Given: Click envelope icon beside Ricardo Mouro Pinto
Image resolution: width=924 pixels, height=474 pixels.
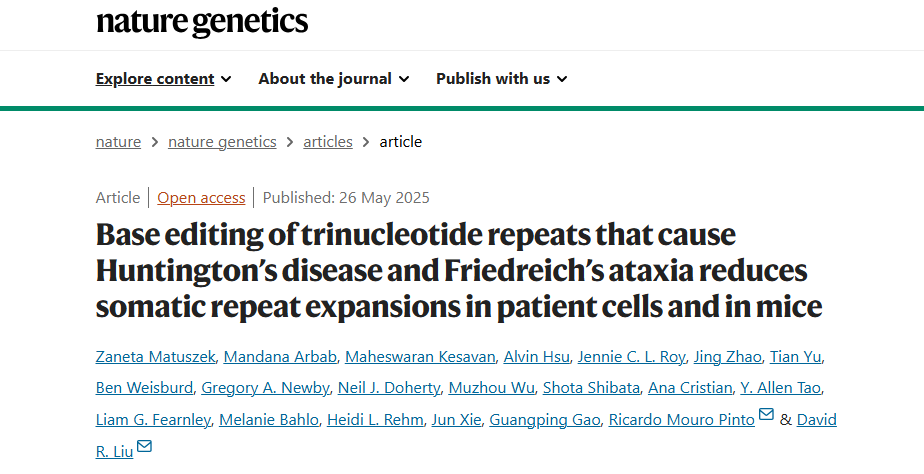Looking at the screenshot, I should coord(766,416).
